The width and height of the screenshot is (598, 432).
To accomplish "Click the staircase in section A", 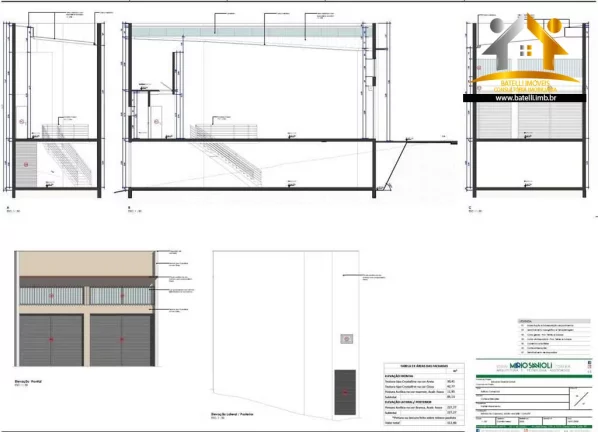I will click(67, 154).
